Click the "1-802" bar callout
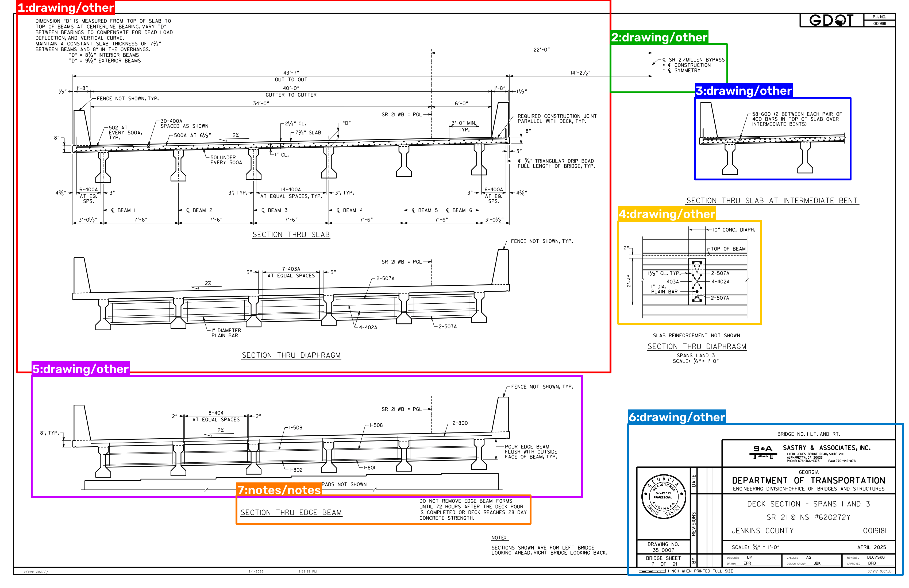Viewport: 909px width, 588px height. coord(296,470)
